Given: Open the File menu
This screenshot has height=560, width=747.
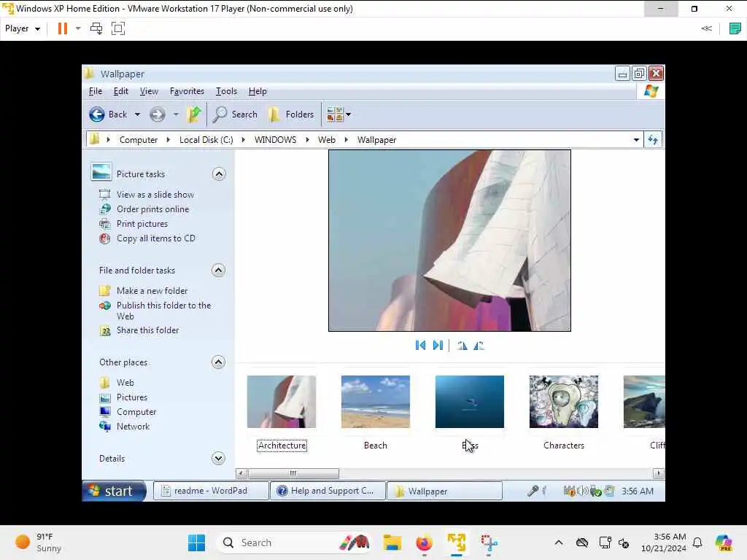Looking at the screenshot, I should 96,91.
